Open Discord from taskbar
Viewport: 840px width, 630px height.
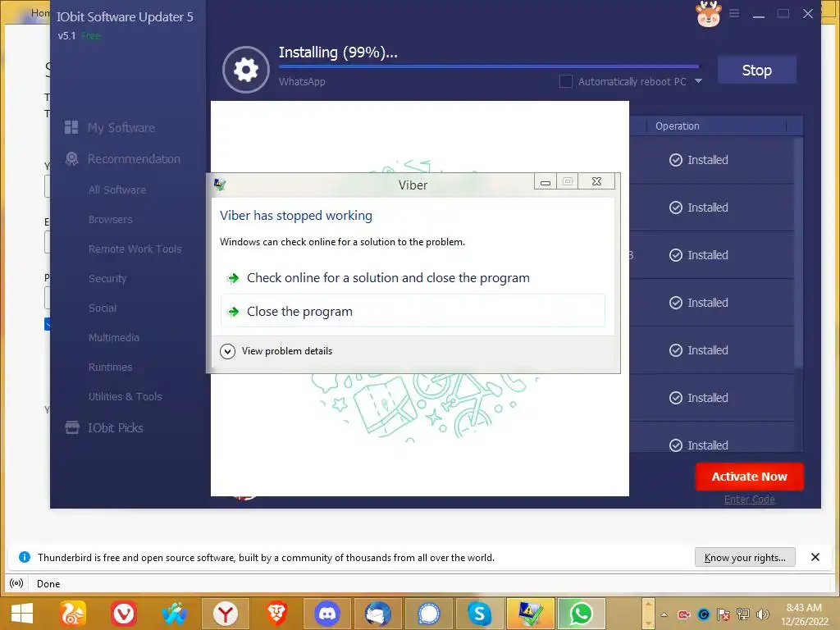tap(326, 614)
